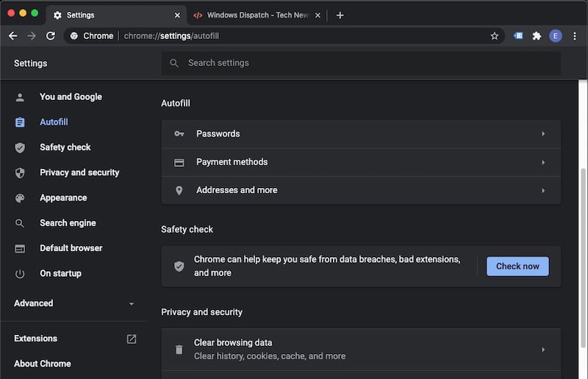
Task: Switch to the Windows Dispatch tab
Action: point(257,15)
